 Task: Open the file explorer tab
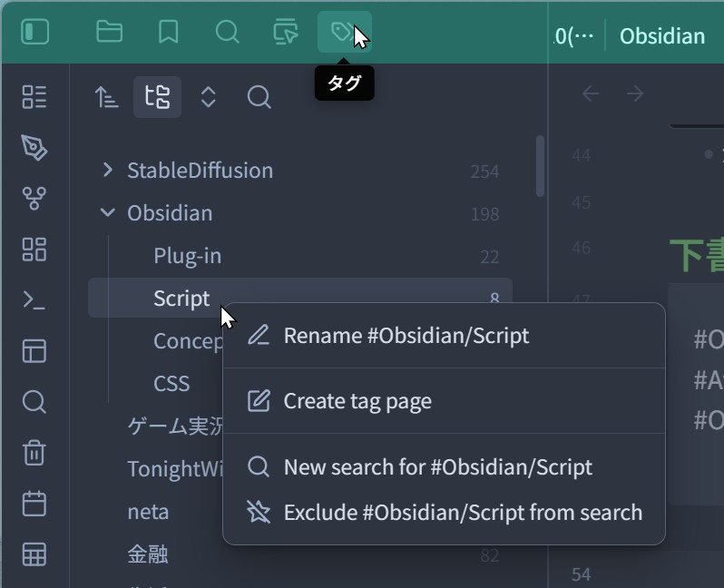click(109, 33)
